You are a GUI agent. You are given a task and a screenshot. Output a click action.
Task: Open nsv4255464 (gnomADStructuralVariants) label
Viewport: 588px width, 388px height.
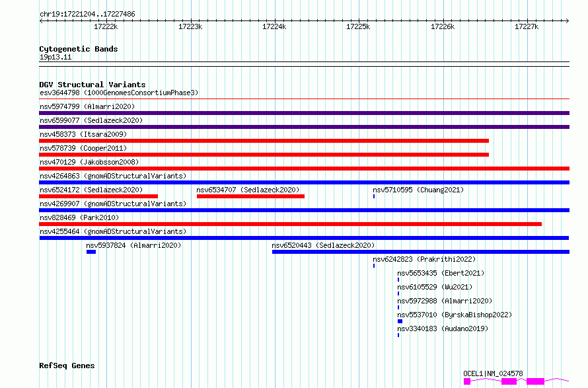[113, 231]
